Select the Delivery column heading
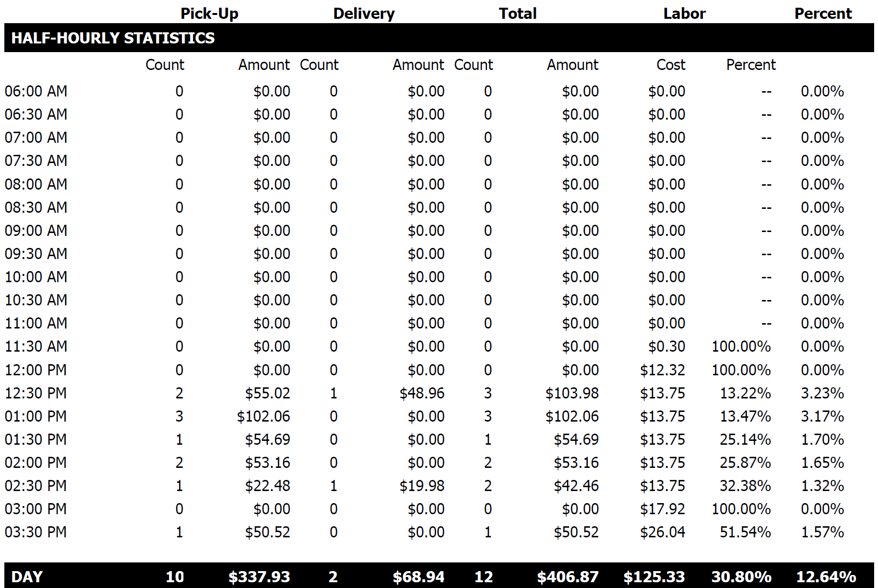This screenshot has width=878, height=588. [363, 14]
